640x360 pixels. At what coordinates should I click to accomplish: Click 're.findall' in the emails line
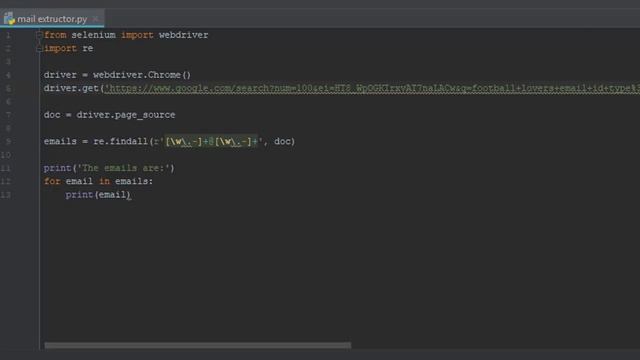[120, 142]
